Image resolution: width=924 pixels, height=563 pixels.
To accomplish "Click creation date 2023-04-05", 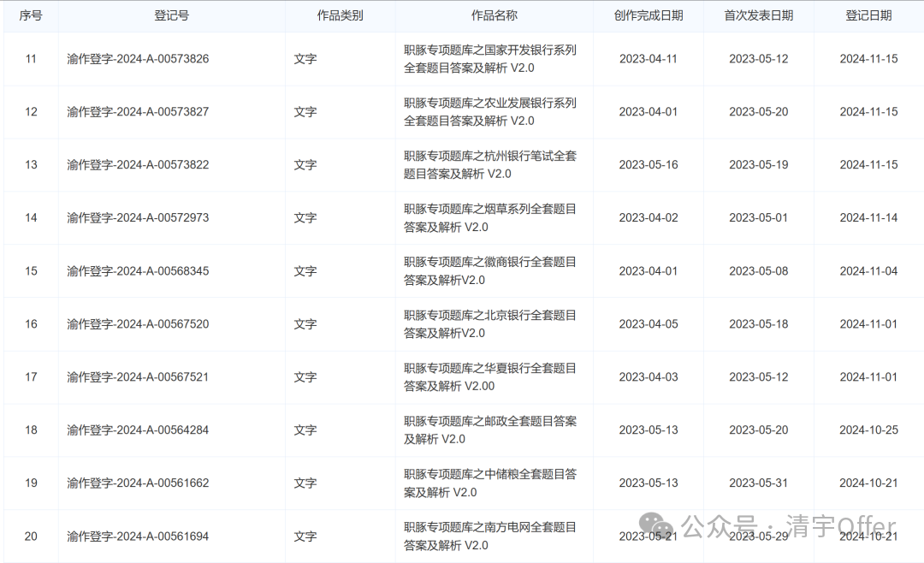I will point(649,324).
